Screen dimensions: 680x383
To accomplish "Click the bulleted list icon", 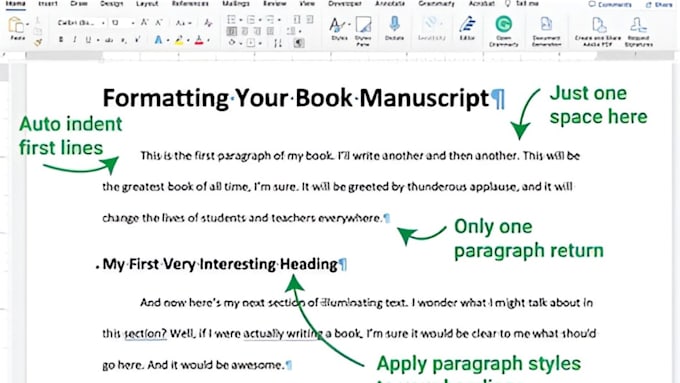I will click(x=231, y=20).
